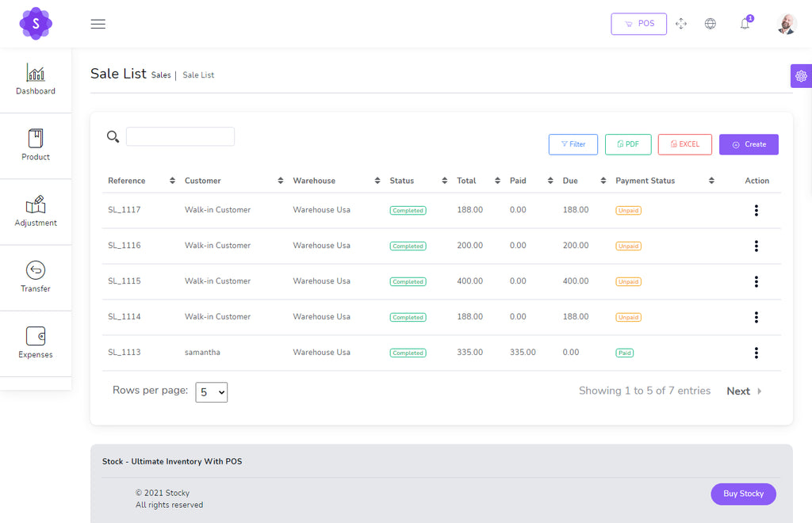Create a new sale with the Create button

[749, 144]
